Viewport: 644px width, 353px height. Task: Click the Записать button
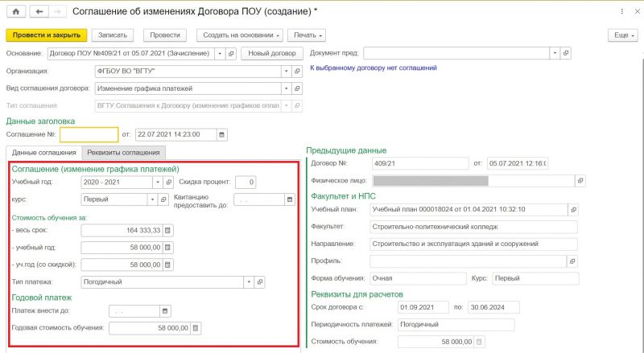pos(113,35)
